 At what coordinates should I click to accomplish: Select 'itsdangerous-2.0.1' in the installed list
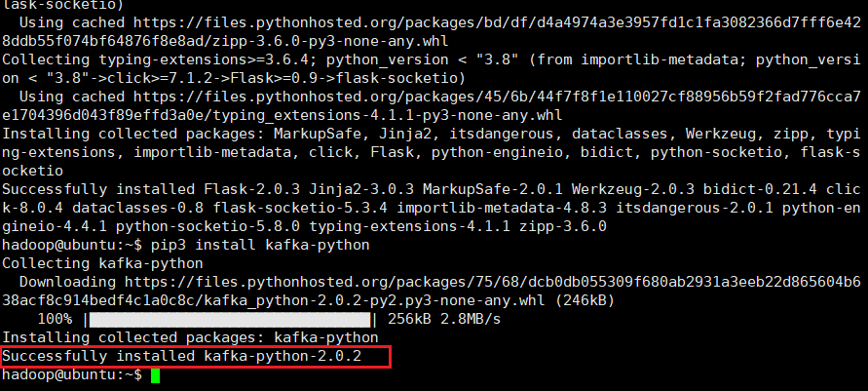(x=694, y=208)
